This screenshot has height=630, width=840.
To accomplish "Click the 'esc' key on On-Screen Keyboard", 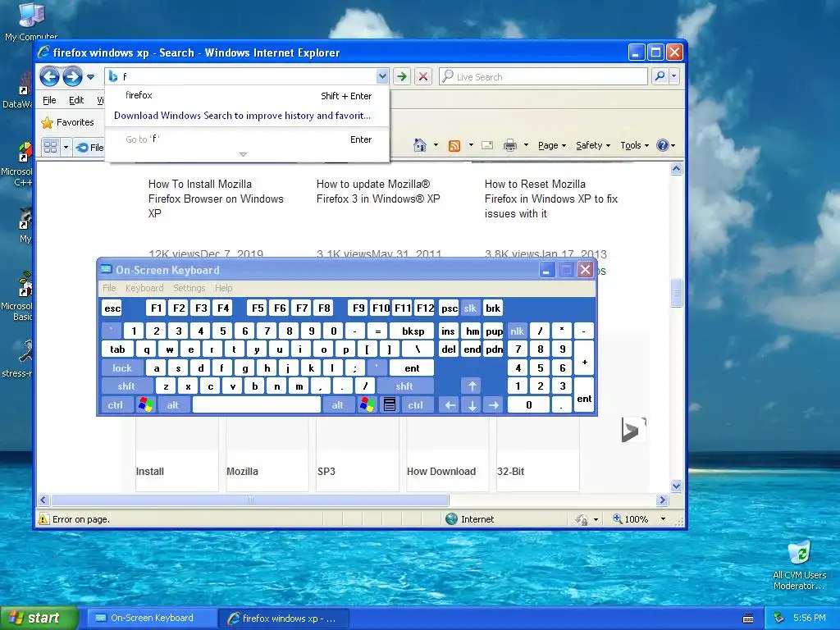I will click(112, 308).
